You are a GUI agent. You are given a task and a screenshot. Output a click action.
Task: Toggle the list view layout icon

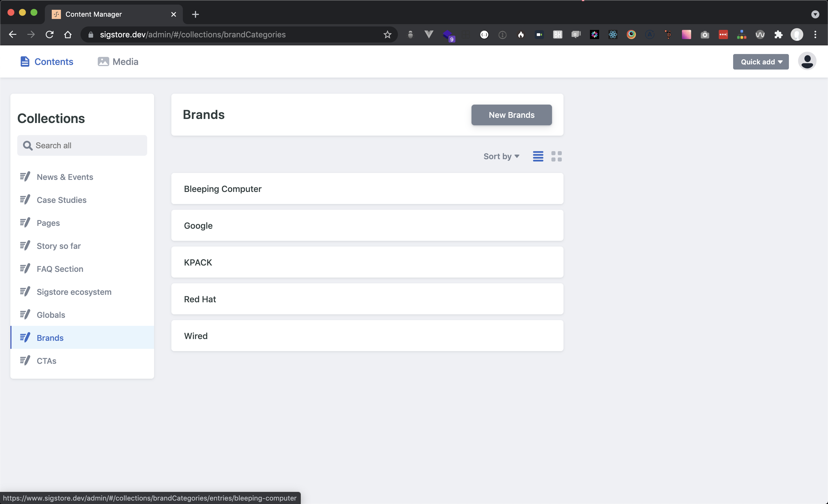coord(538,156)
